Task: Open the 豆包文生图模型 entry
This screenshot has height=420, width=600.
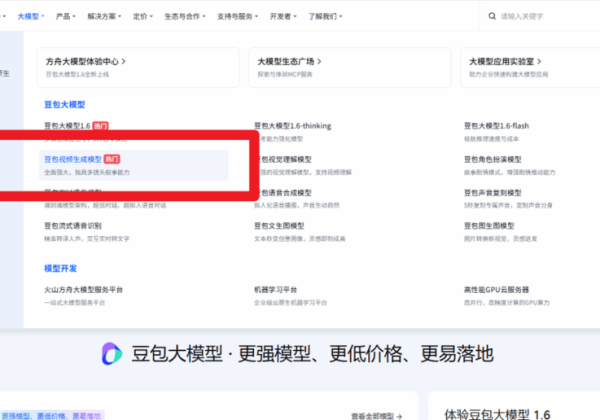Action: 279,226
